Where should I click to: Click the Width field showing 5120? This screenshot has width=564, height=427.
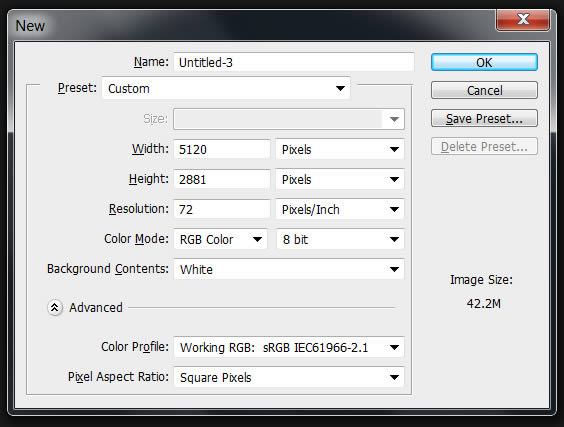pyautogui.click(x=222, y=149)
